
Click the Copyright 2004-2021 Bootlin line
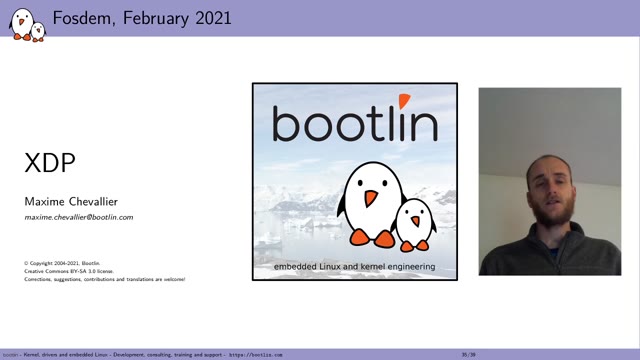[62, 263]
